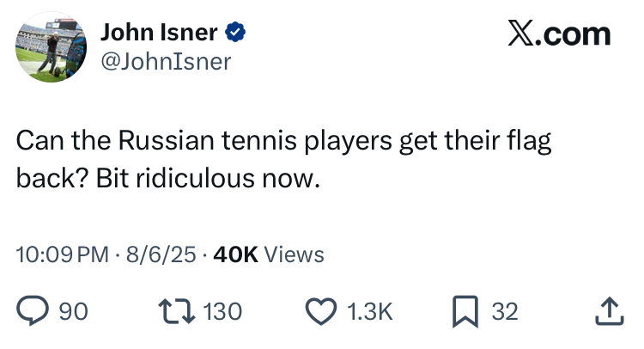The image size is (644, 349).
Task: Click the 90 replies count
Action: (x=73, y=311)
